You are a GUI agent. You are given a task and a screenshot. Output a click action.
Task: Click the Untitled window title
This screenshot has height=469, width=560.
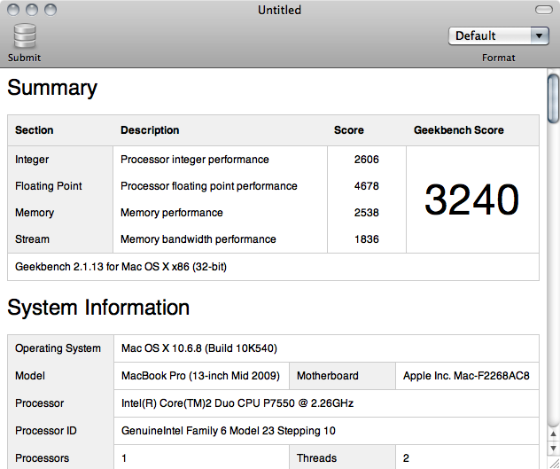tap(280, 10)
